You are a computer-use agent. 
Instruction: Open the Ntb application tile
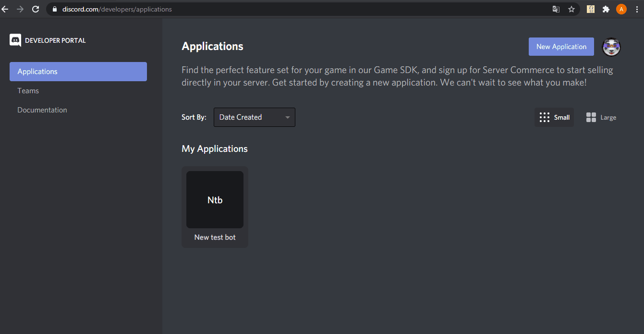[215, 199]
